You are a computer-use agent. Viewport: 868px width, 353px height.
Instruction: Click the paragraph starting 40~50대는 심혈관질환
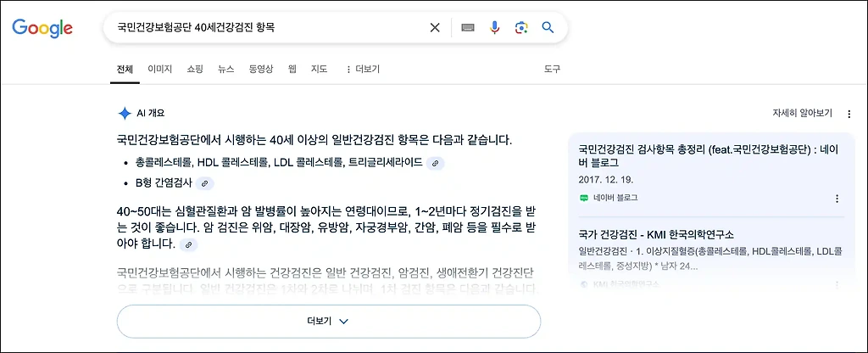point(326,227)
